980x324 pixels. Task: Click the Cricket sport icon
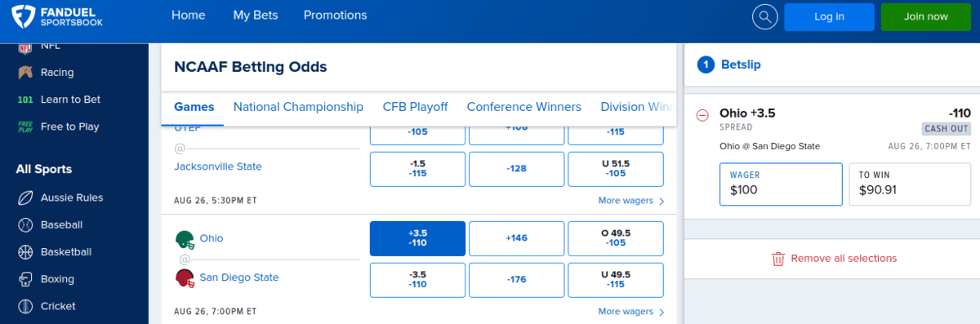24,306
